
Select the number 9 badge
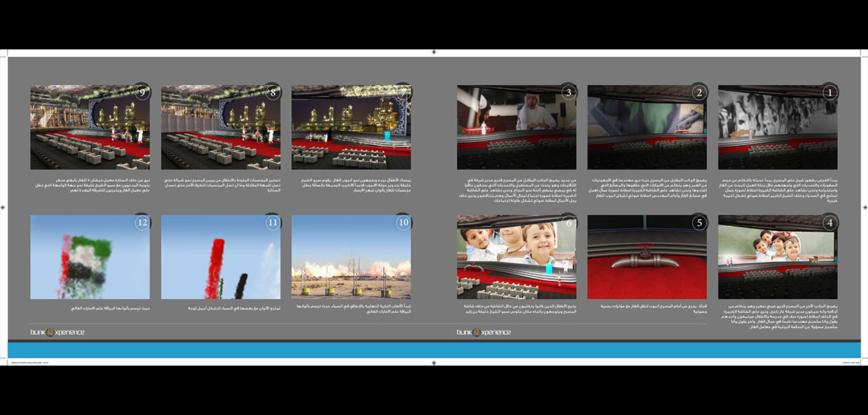(x=142, y=93)
